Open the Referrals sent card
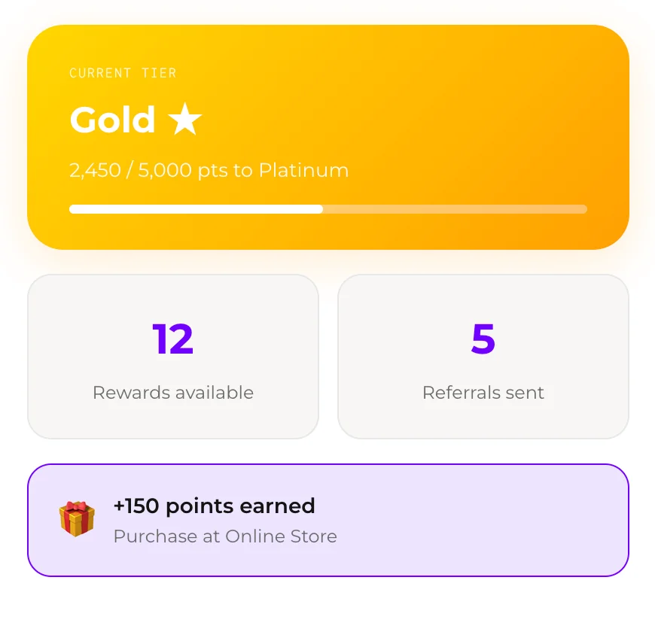This screenshot has width=655, height=644. (483, 357)
